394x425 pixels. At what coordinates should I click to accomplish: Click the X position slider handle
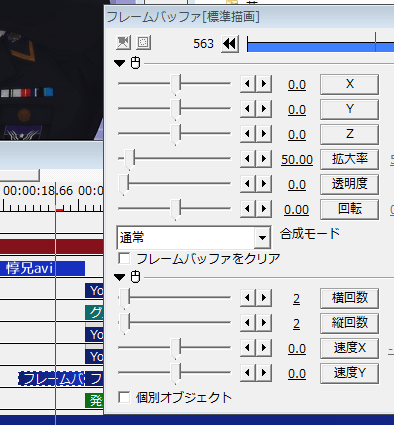pos(175,85)
